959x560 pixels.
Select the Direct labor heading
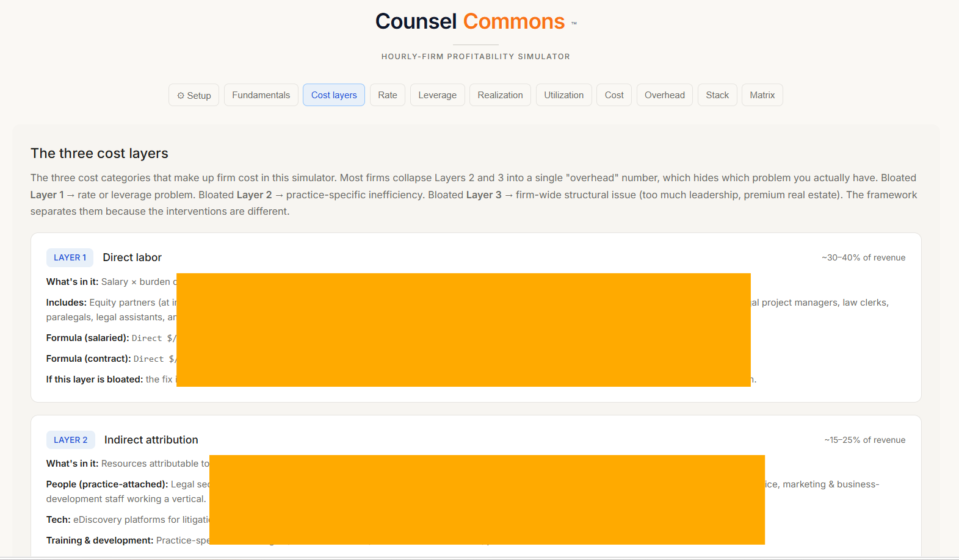132,257
